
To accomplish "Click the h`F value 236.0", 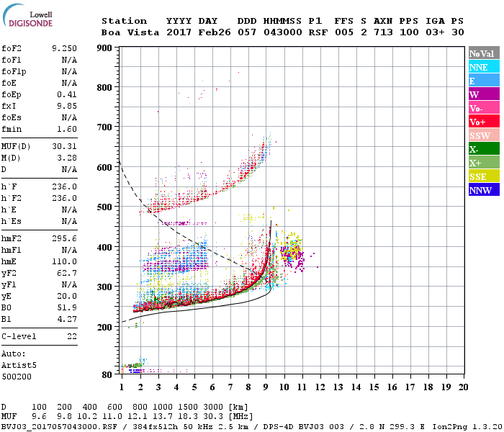I will pos(64,186).
